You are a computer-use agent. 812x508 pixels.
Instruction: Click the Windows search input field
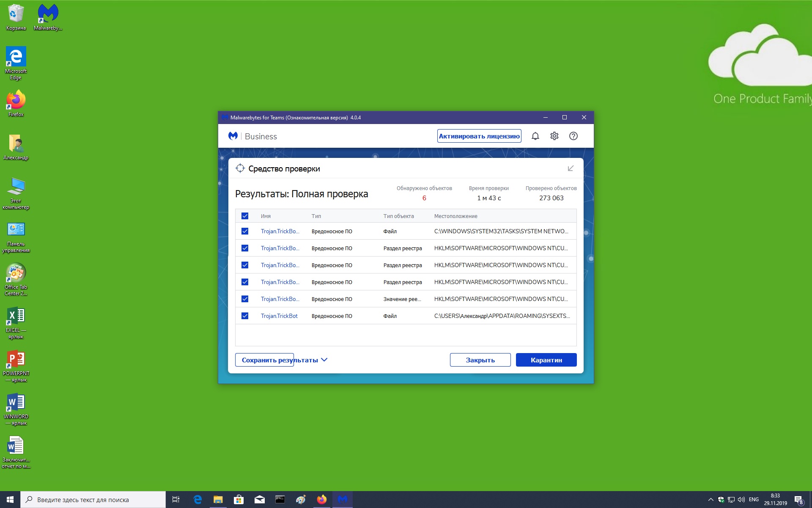[x=93, y=500]
